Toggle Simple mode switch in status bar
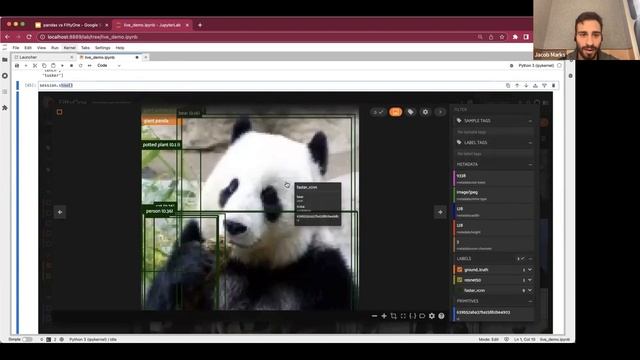Image resolution: width=640 pixels, height=360 pixels. [27, 339]
